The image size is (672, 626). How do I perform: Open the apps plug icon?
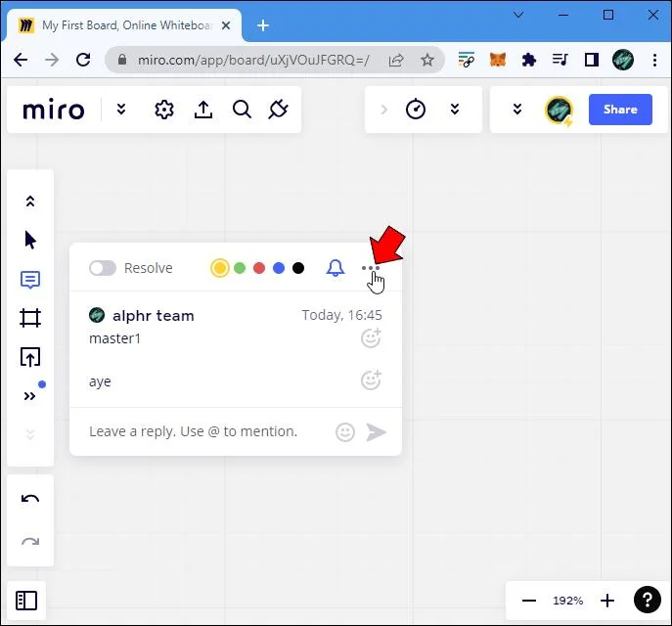pyautogui.click(x=278, y=110)
